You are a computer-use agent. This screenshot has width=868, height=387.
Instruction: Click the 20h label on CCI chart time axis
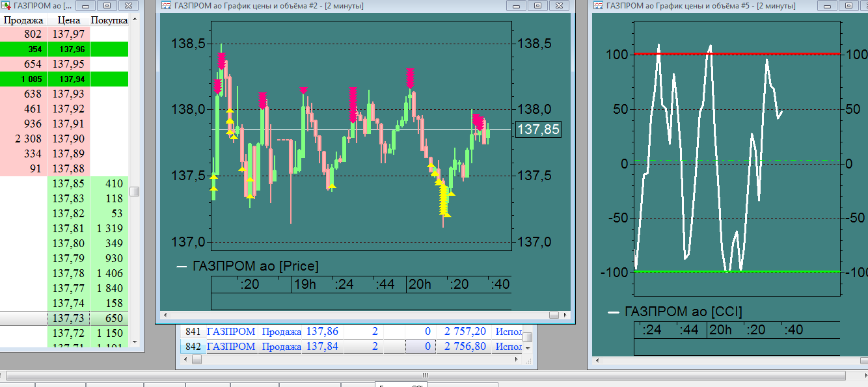(720, 330)
